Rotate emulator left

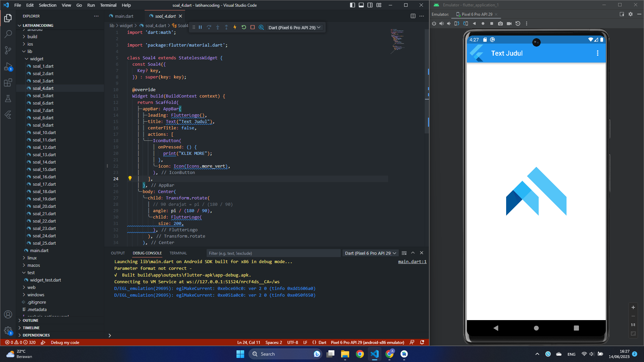(457, 23)
